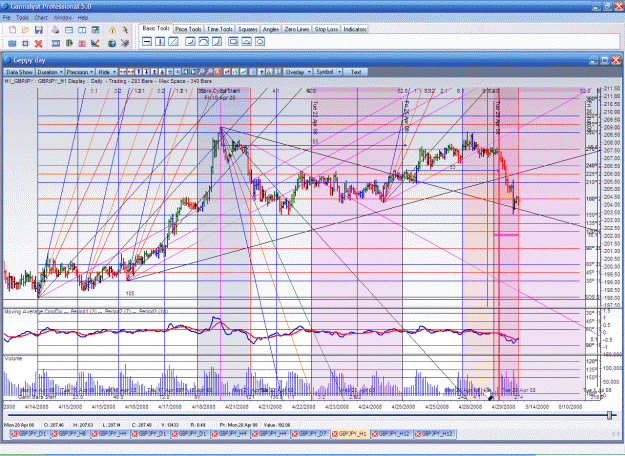Click the New chart document icon
The image size is (625, 456).
click(12, 30)
